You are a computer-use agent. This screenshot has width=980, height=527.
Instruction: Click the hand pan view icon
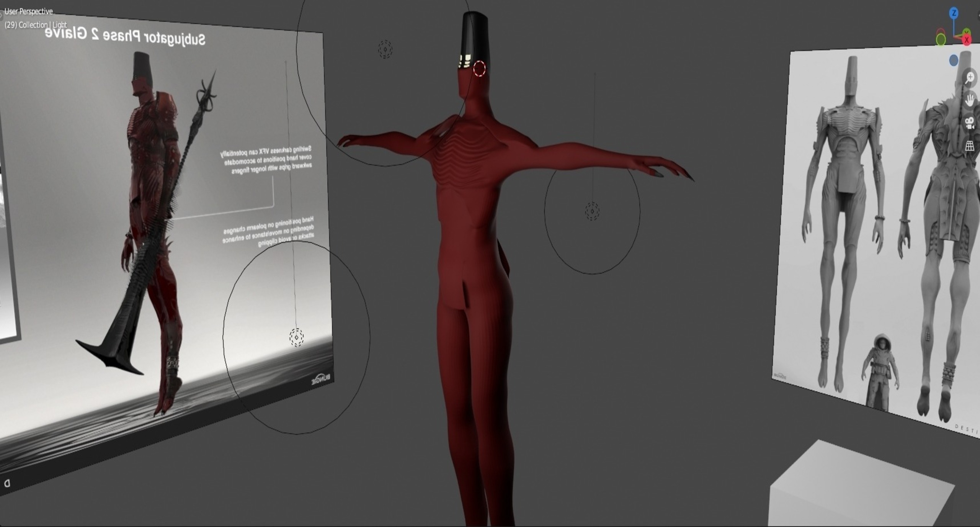click(x=970, y=100)
